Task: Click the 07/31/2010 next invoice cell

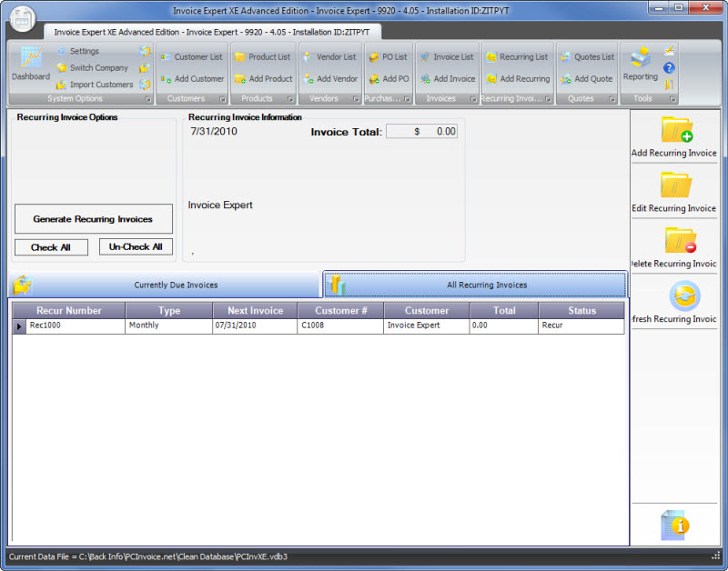Action: point(255,326)
